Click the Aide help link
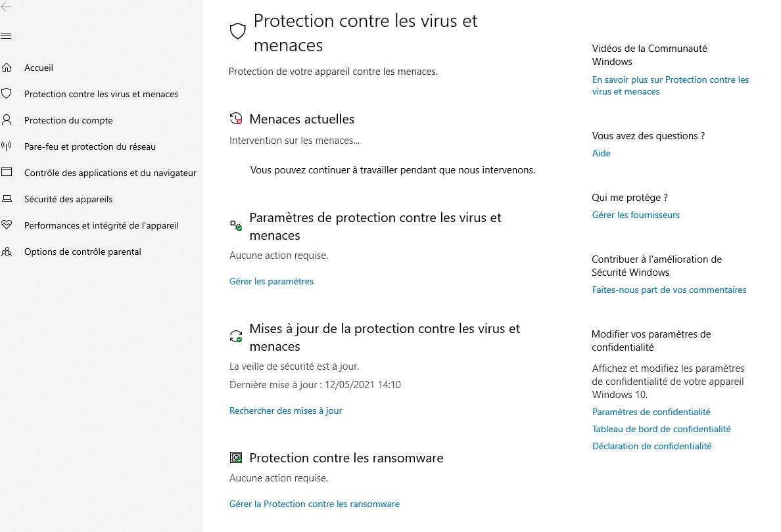The height and width of the screenshot is (532, 781). click(x=601, y=153)
